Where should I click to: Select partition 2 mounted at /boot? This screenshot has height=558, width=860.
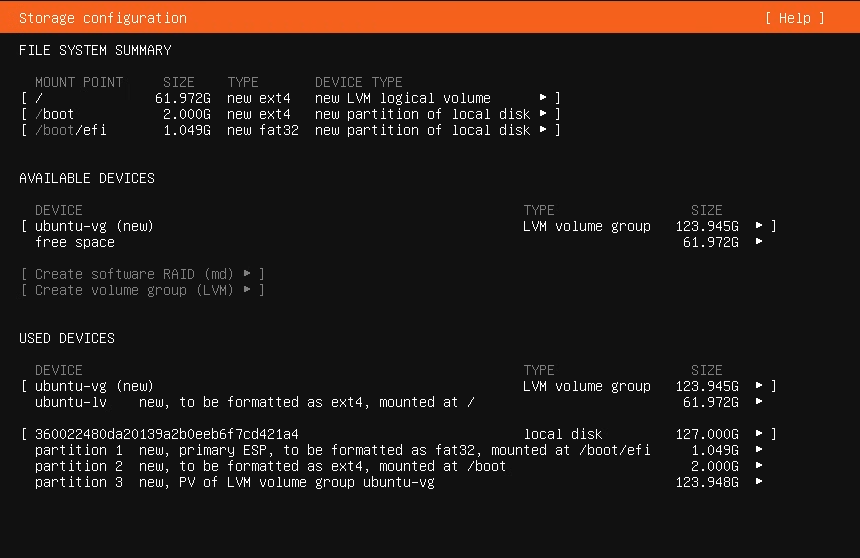[399, 466]
